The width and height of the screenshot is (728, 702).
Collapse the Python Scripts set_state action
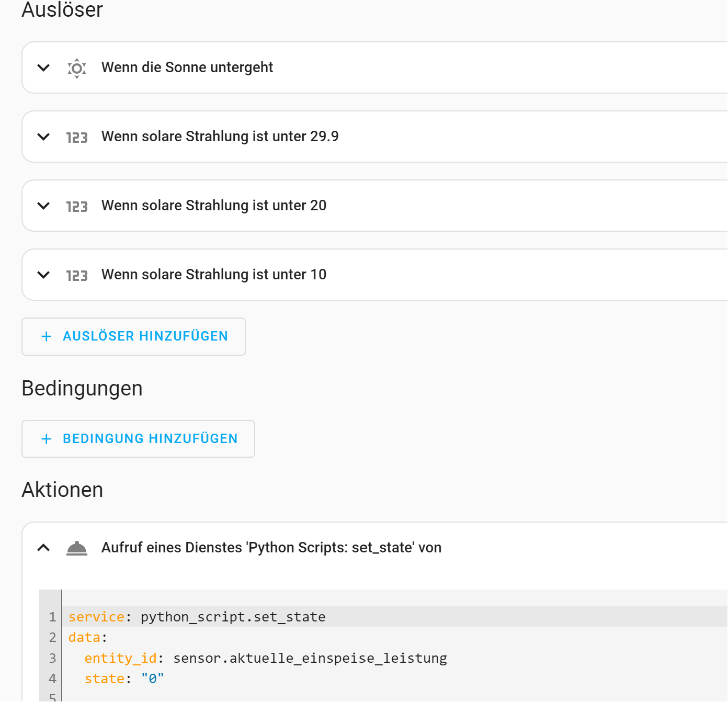(x=44, y=548)
